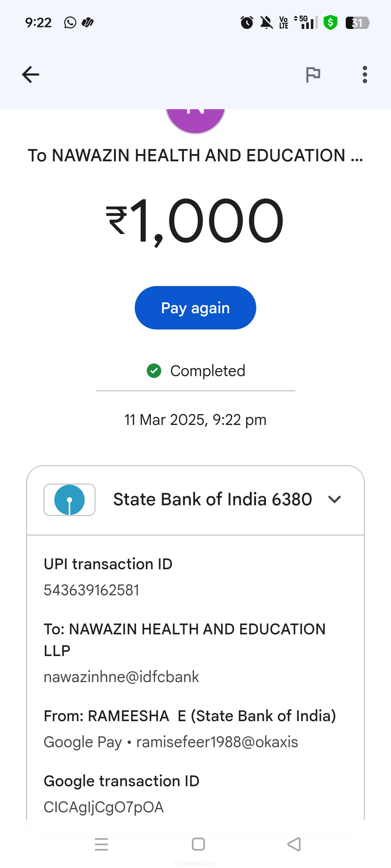Collapse the bank details chevron
This screenshot has height=868, width=391.
point(335,499)
